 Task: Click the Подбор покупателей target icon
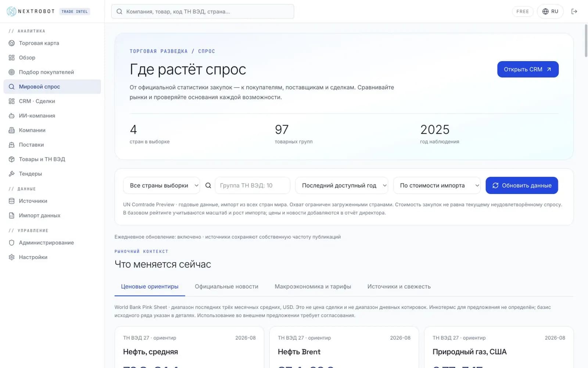point(12,72)
